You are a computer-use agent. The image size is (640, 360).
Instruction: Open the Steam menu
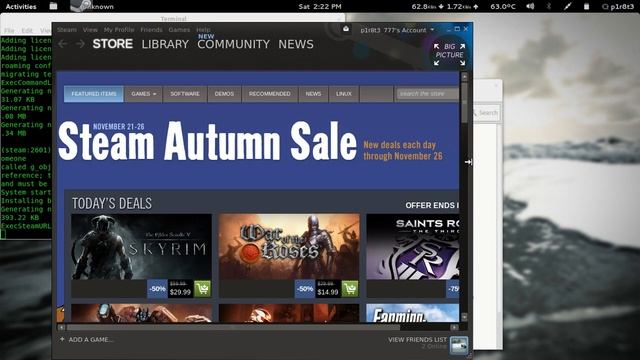pos(67,30)
